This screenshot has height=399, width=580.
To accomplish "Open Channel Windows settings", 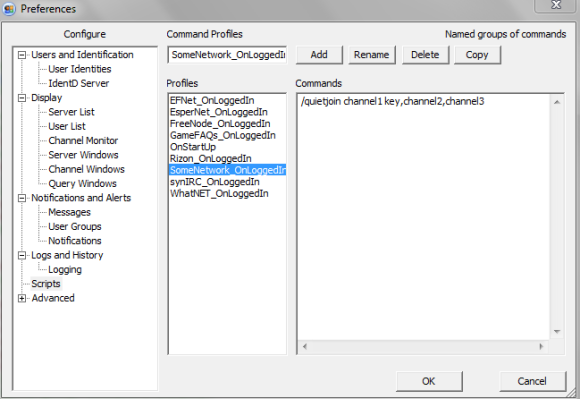I will click(87, 169).
